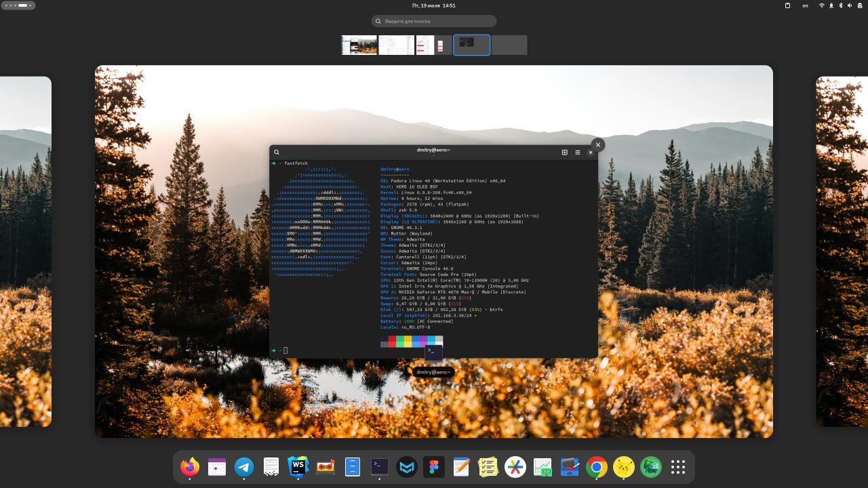
Task: Click the 'dmitry@aero:~' terminal title bar text
Action: 433,150
